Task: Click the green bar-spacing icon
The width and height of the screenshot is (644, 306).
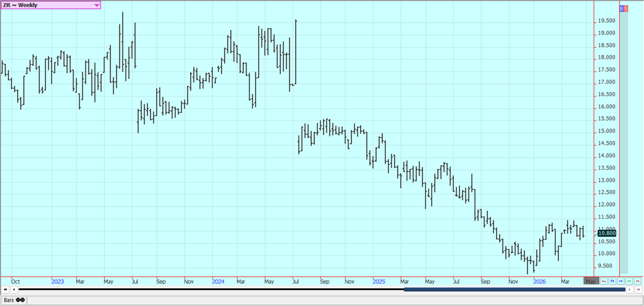Action: click(630, 281)
